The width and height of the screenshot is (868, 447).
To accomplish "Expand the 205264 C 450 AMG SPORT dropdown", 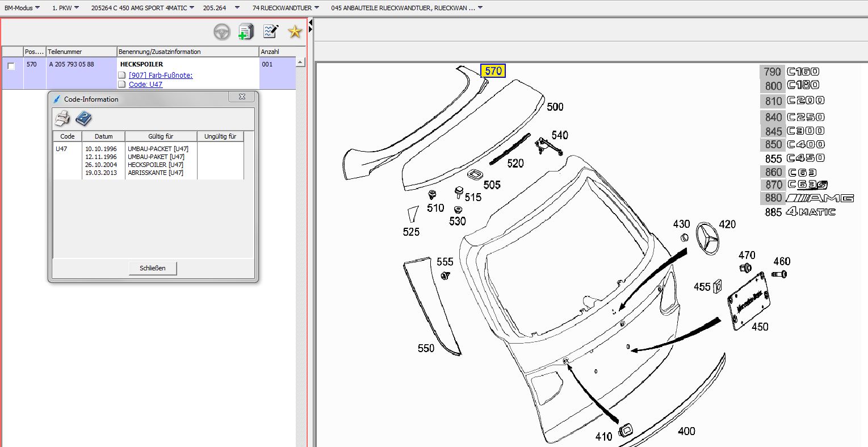I will [x=142, y=8].
